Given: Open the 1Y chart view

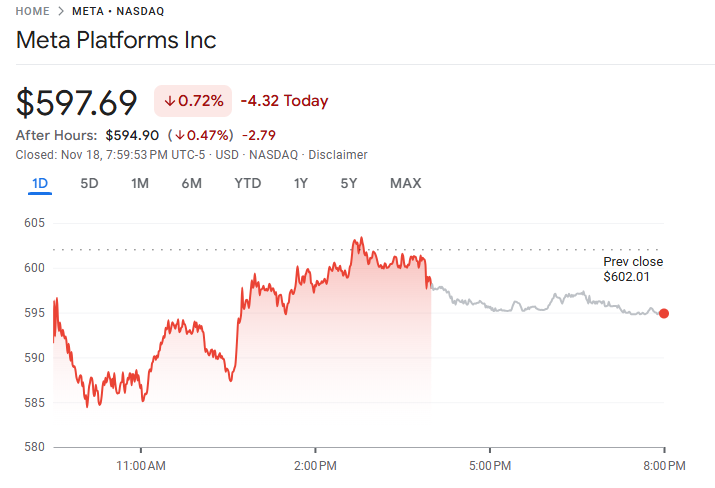Looking at the screenshot, I should point(300,183).
